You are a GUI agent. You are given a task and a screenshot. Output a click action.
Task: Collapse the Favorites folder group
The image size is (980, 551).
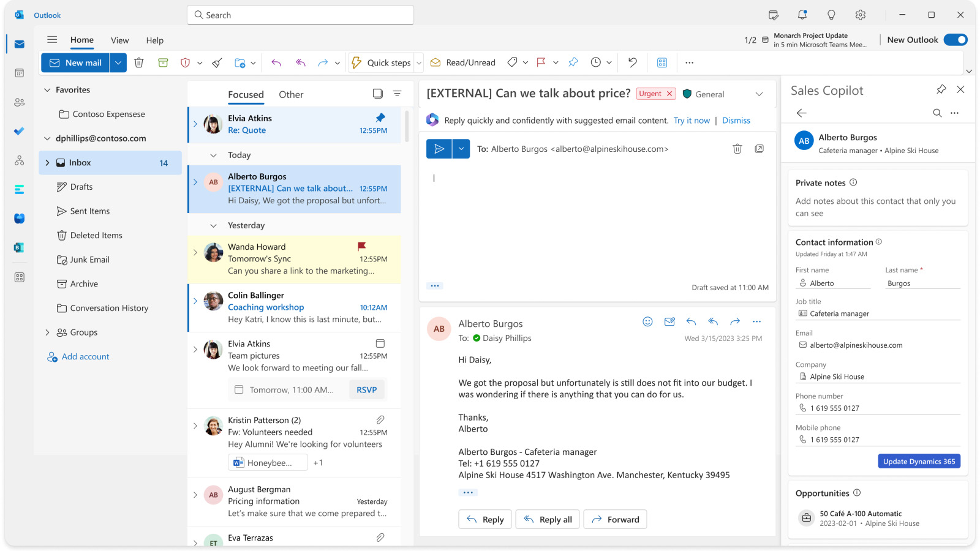click(47, 90)
